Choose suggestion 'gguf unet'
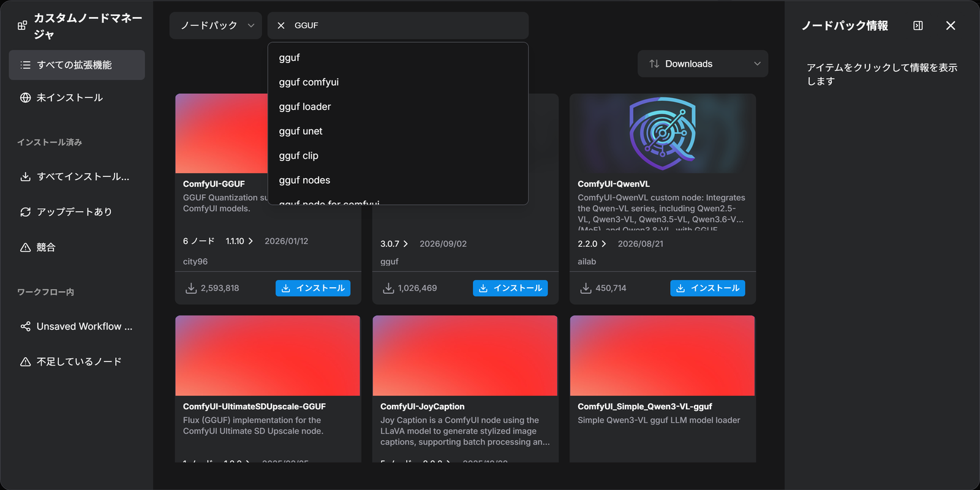The height and width of the screenshot is (490, 980). pyautogui.click(x=398, y=131)
